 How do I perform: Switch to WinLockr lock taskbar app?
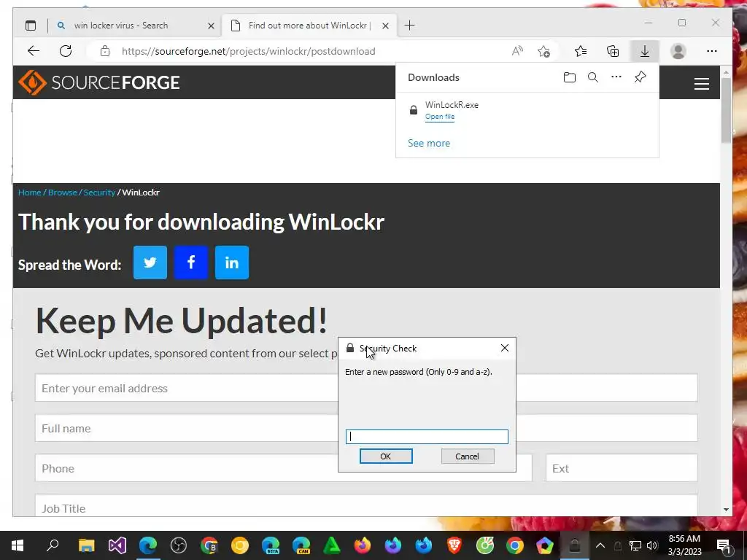[x=575, y=545]
